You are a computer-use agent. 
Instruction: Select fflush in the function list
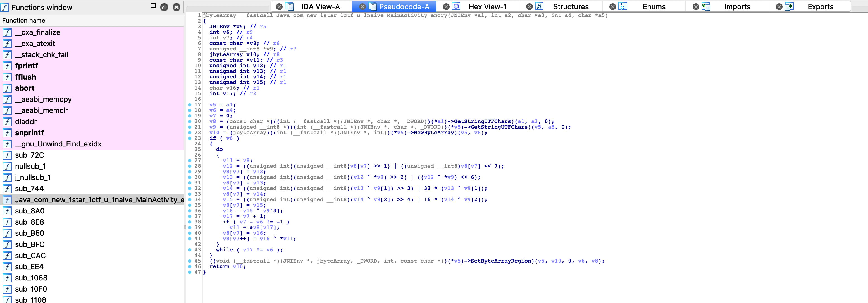[92, 77]
